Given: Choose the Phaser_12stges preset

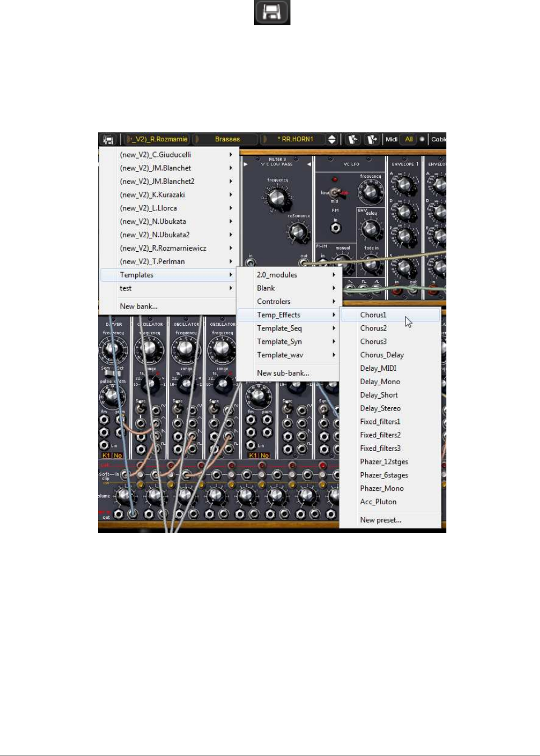Looking at the screenshot, I should coord(390,462).
